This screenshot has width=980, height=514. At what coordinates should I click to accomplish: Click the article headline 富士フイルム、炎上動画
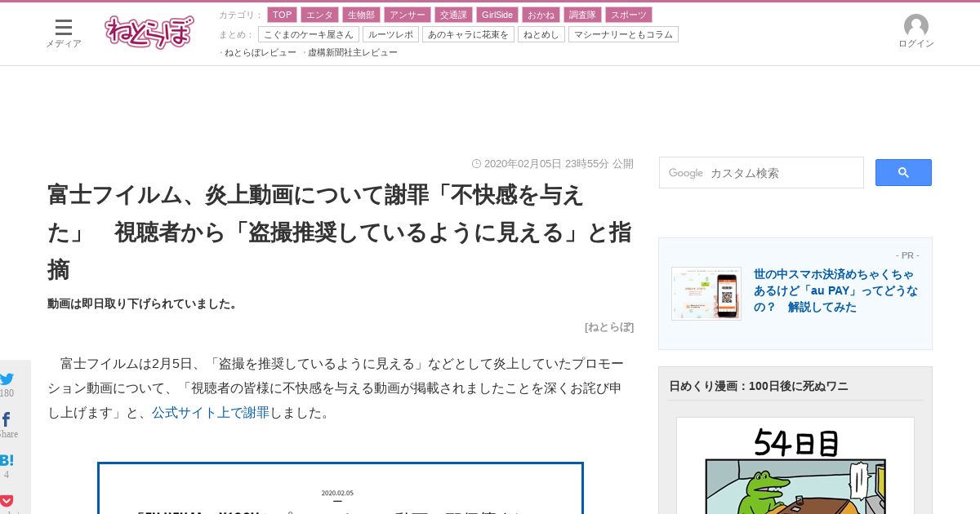[340, 233]
